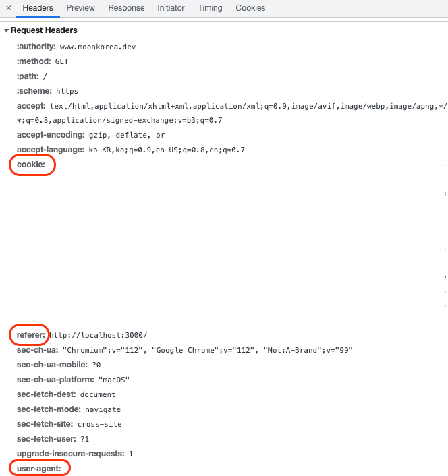Viewport: 448px width, 476px height.
Task: Click the sec-ch-ua-platform "macOS" value
Action: [114, 380]
